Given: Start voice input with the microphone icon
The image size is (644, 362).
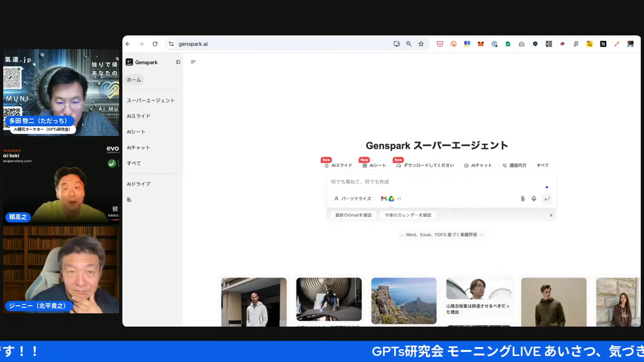Looking at the screenshot, I should 534,199.
